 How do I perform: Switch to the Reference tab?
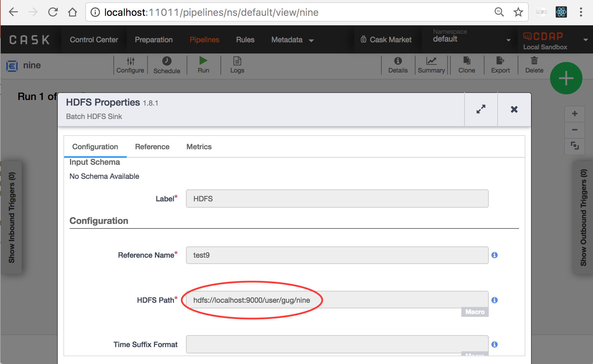tap(152, 147)
